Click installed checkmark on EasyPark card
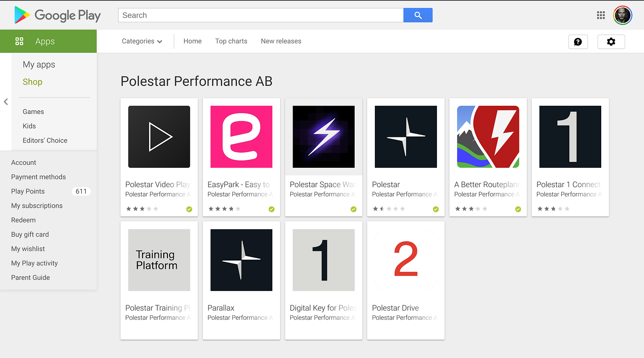Image resolution: width=644 pixels, height=358 pixels. [x=271, y=209]
